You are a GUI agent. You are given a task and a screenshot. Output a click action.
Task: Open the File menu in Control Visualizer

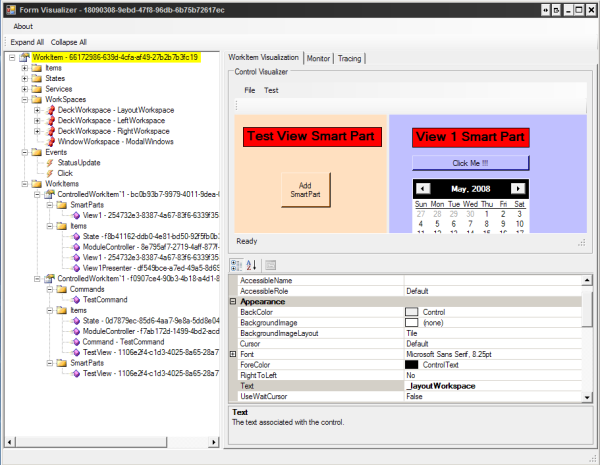tap(249, 90)
